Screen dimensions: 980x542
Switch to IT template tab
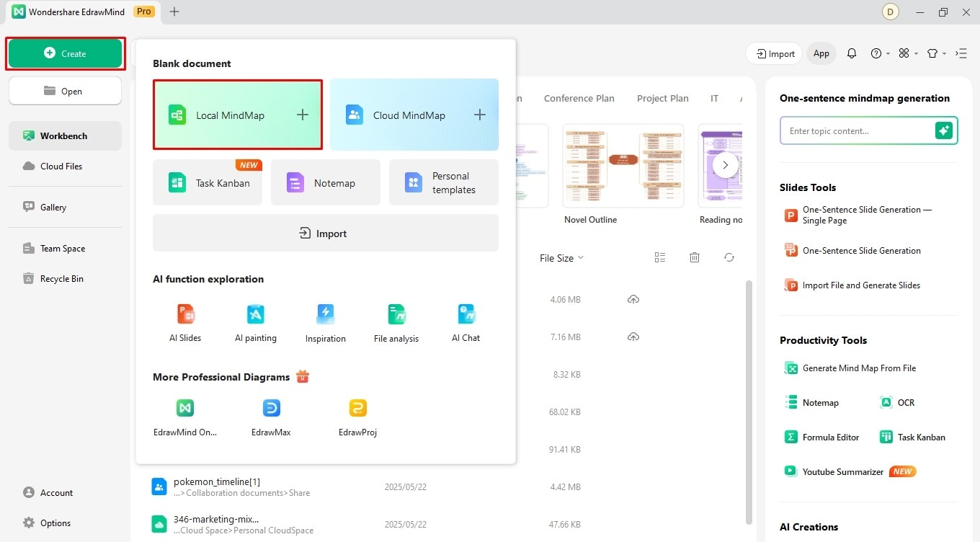[x=714, y=98]
